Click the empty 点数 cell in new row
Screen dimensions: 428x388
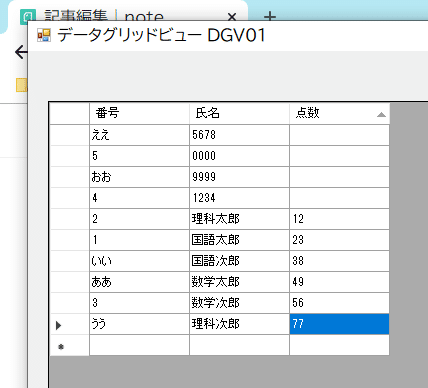click(x=339, y=345)
